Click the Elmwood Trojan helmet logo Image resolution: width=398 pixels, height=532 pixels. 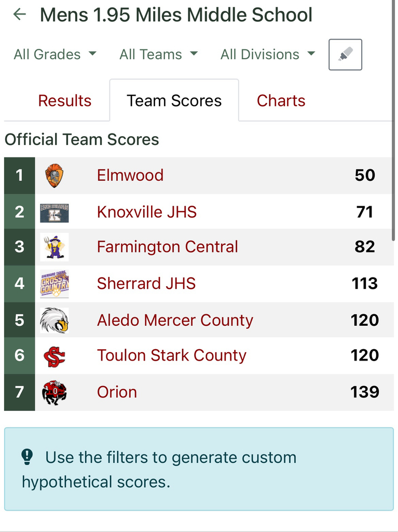[54, 176]
